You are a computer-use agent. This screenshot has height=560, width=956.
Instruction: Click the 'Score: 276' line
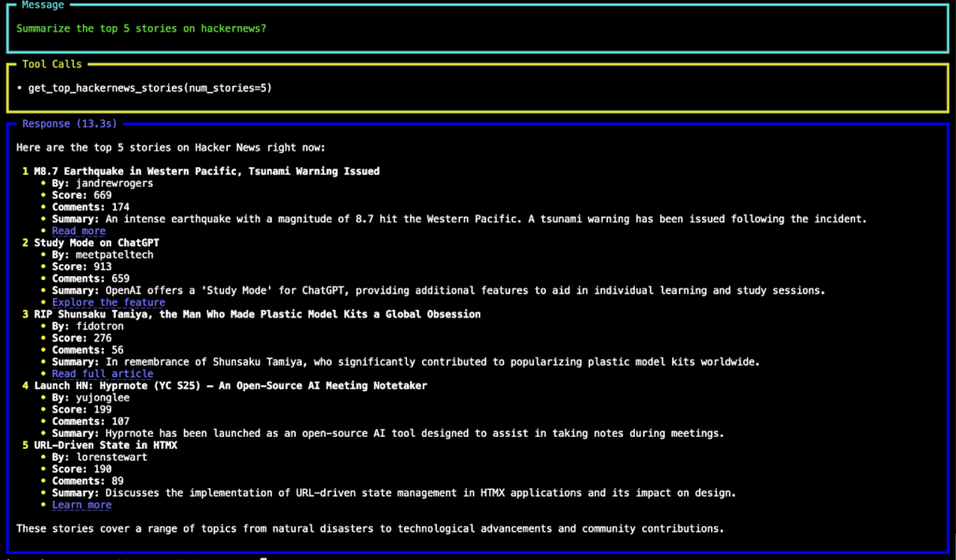tap(82, 338)
